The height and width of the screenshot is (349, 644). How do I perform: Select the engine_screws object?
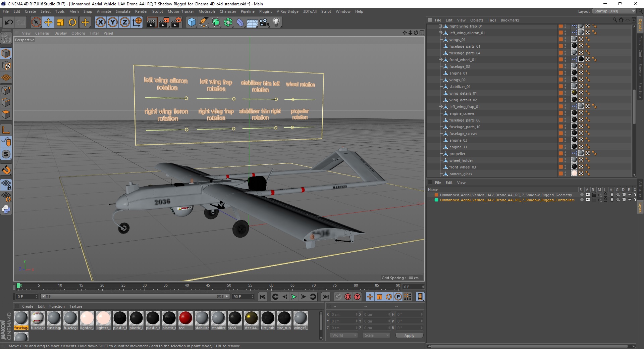tap(462, 113)
